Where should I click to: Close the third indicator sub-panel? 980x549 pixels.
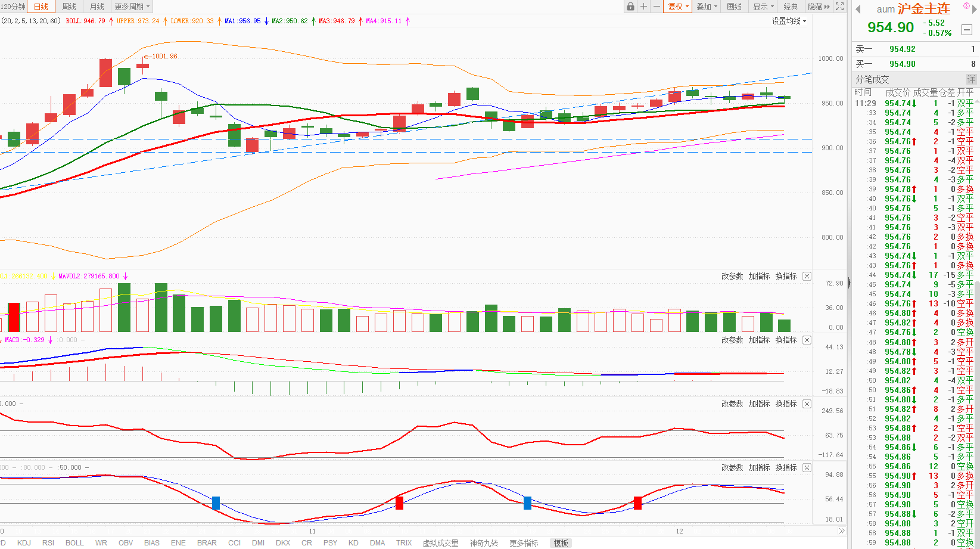[807, 404]
